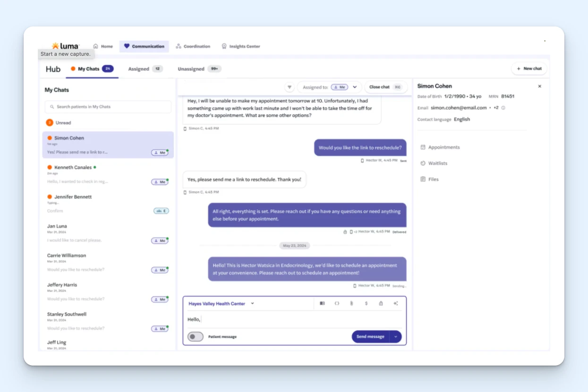The height and width of the screenshot is (392, 588).
Task: Click the Me badge on Kenneth Canales' row
Action: [160, 182]
